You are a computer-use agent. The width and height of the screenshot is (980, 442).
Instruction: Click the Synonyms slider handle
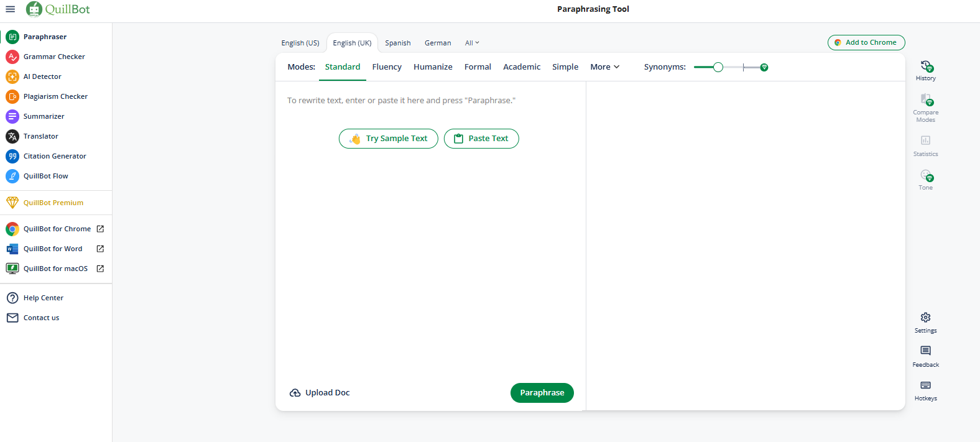pyautogui.click(x=718, y=67)
